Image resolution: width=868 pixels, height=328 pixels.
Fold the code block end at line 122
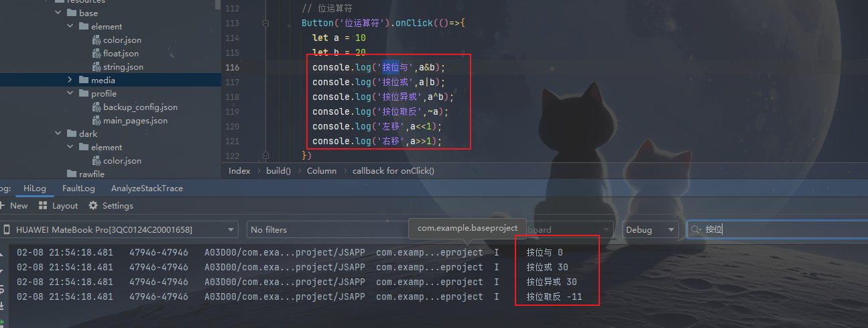tap(266, 156)
